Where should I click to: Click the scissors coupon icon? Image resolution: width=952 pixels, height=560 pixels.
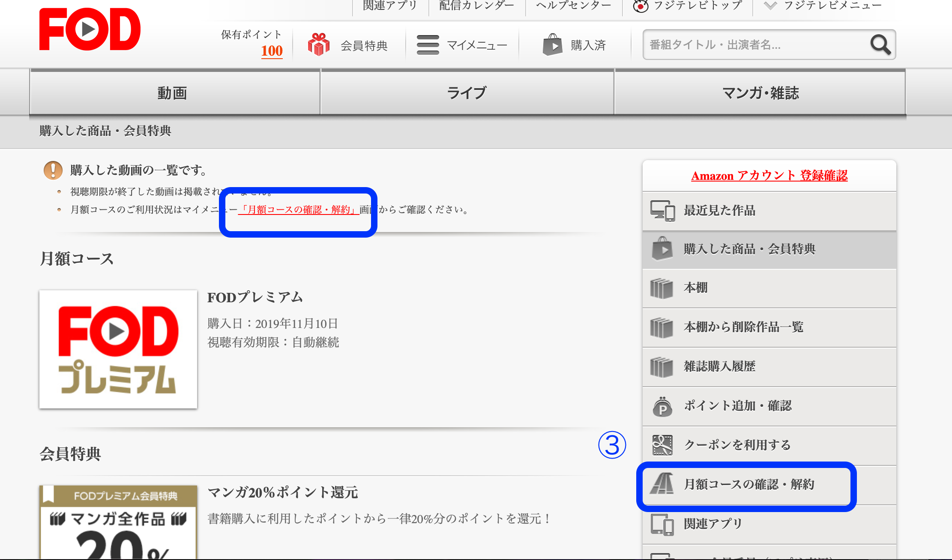click(662, 445)
